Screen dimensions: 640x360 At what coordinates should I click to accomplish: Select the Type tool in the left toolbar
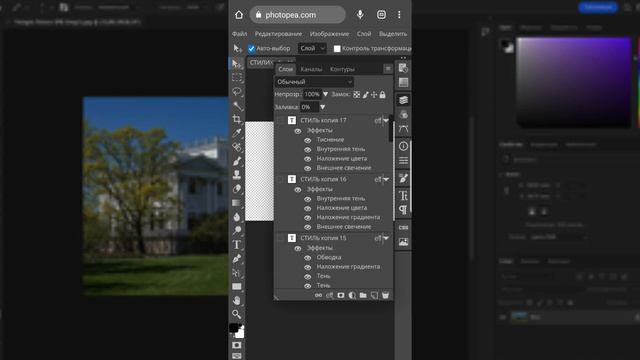pos(237,244)
